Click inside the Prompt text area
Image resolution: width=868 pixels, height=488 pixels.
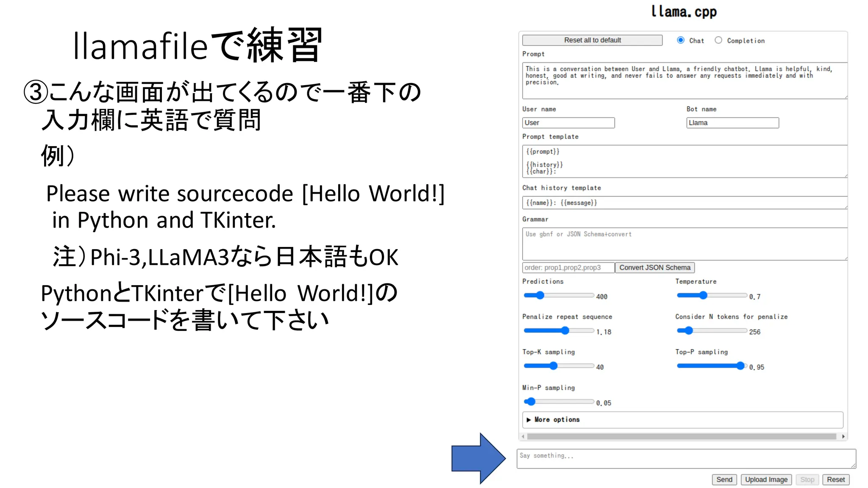click(x=685, y=80)
